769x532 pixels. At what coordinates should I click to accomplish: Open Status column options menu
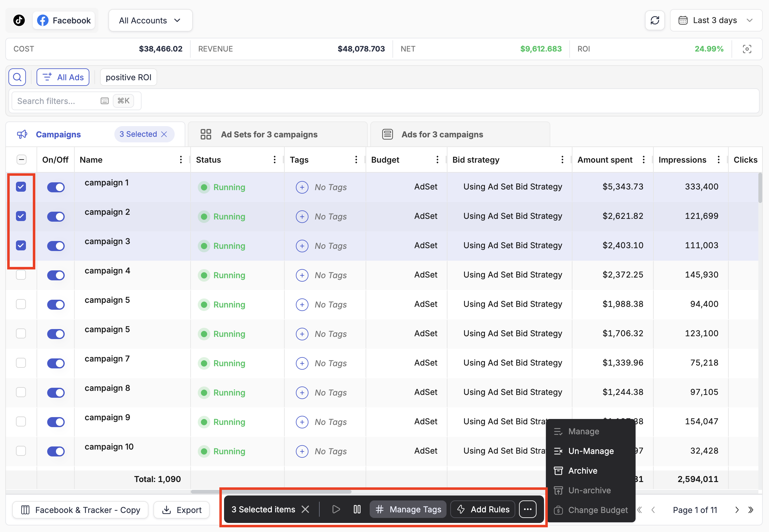pos(275,160)
